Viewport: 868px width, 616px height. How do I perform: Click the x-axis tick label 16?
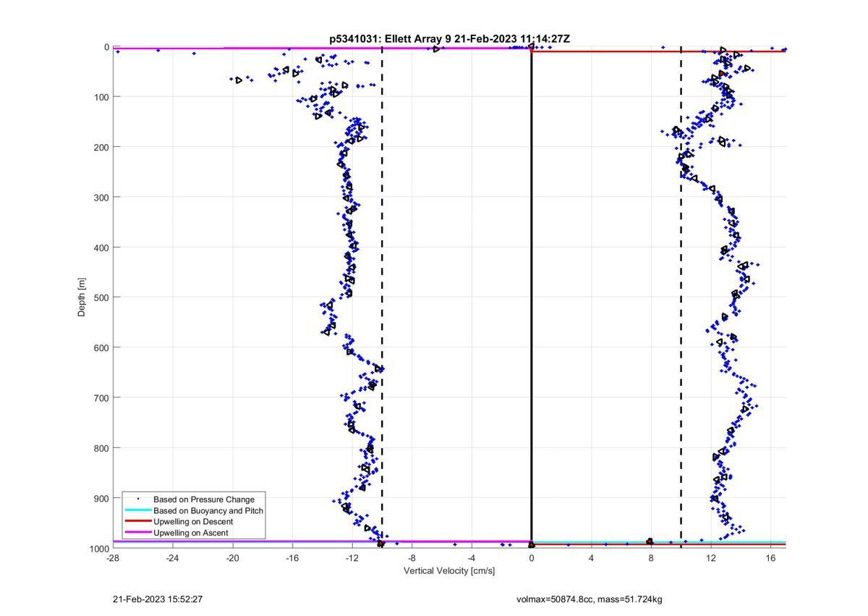pos(771,558)
